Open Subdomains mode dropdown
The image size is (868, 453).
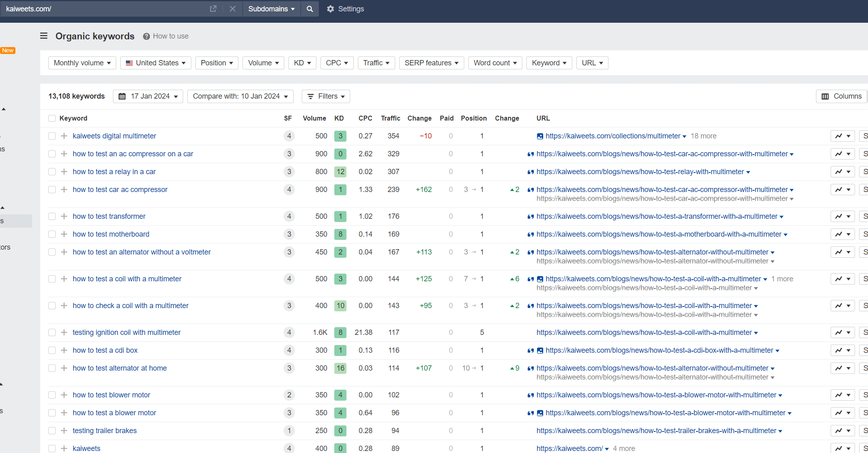[x=271, y=9]
